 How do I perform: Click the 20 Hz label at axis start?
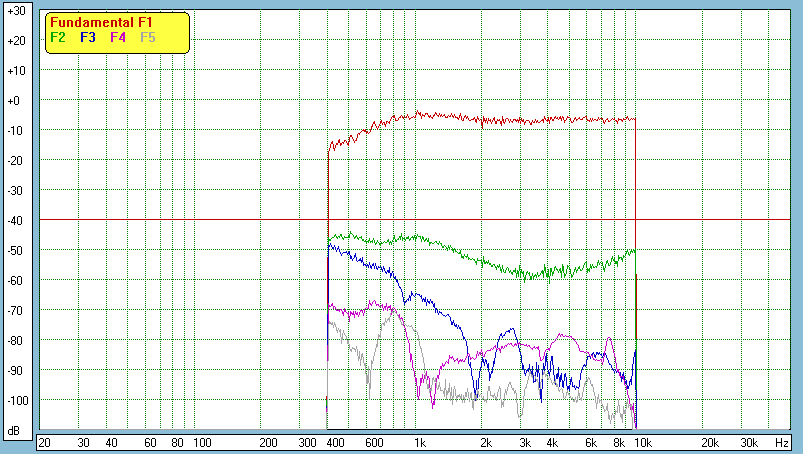(x=44, y=442)
